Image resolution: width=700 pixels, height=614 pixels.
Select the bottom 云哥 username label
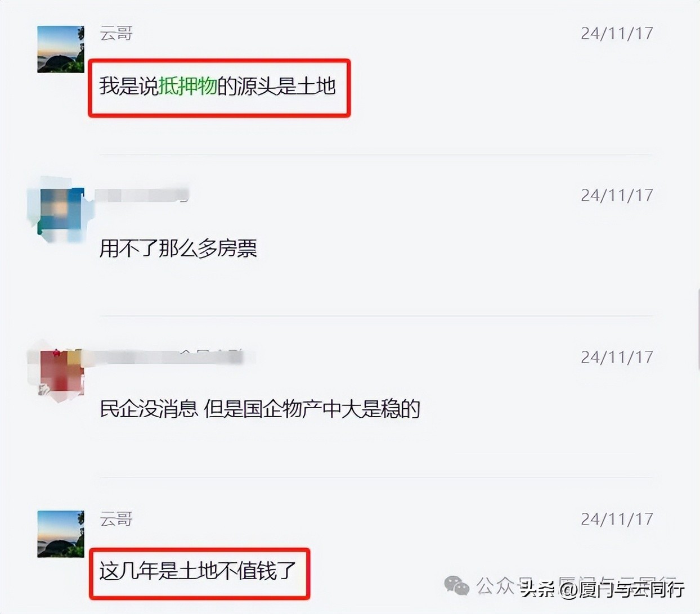pyautogui.click(x=116, y=519)
